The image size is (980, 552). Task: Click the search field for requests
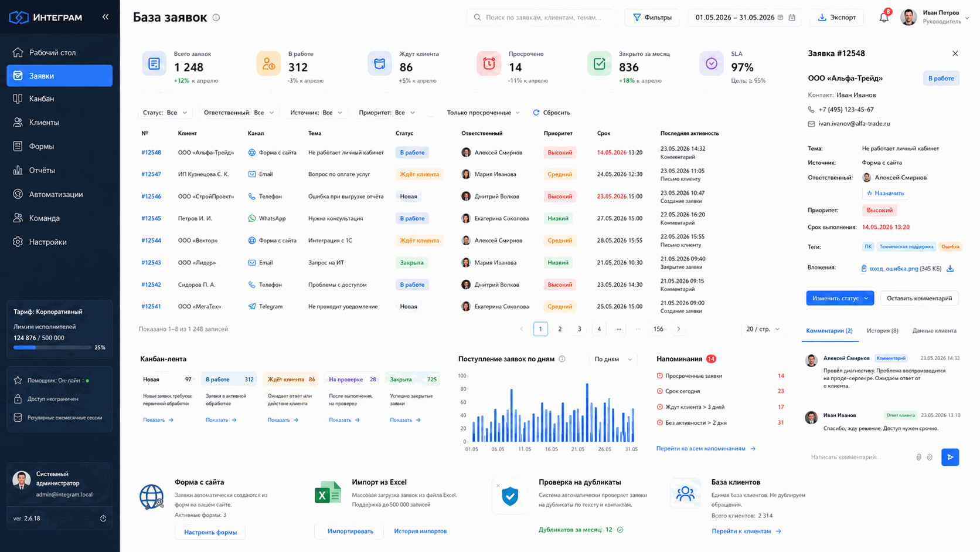[541, 18]
